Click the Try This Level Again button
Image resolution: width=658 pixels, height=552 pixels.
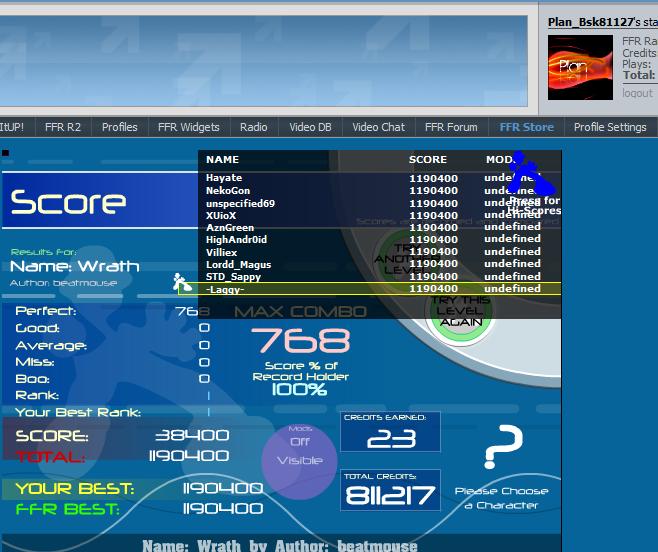(460, 311)
